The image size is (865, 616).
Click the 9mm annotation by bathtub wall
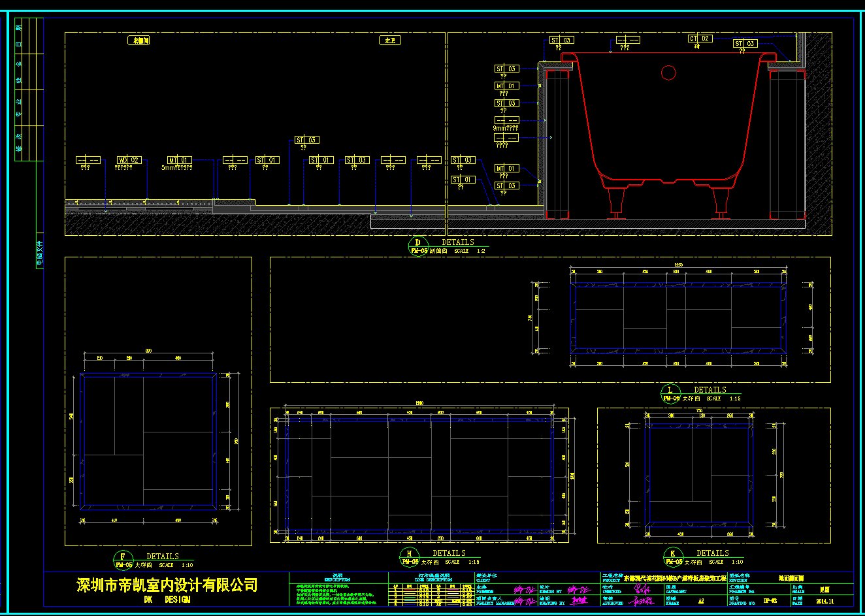pos(504,129)
